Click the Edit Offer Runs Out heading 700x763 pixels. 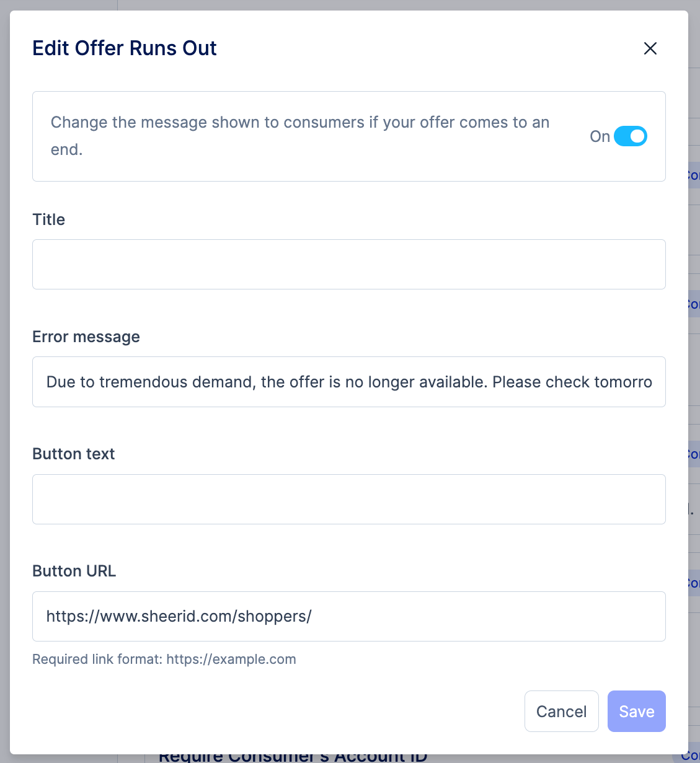pyautogui.click(x=125, y=48)
